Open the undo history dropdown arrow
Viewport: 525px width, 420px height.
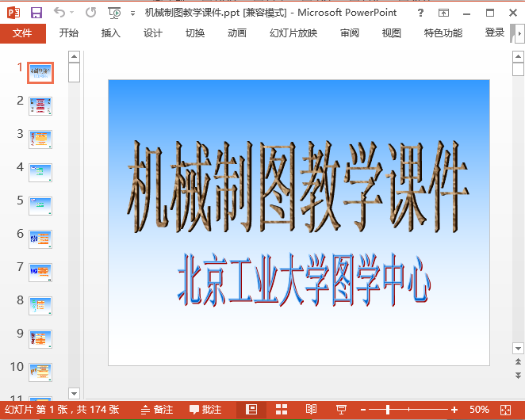pyautogui.click(x=71, y=13)
